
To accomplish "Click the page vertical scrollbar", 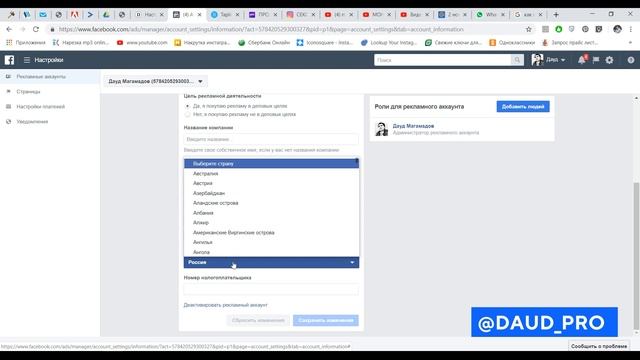I will point(636,257).
